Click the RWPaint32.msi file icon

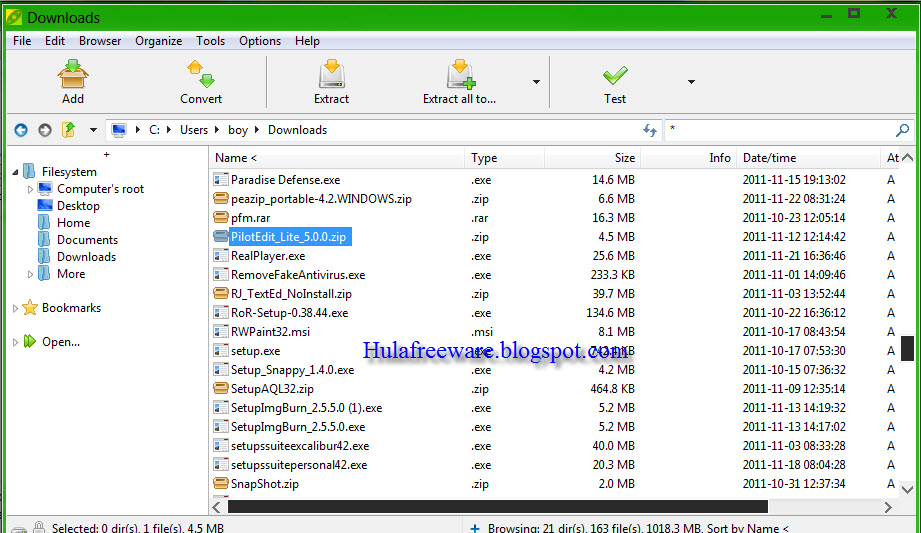(x=221, y=331)
